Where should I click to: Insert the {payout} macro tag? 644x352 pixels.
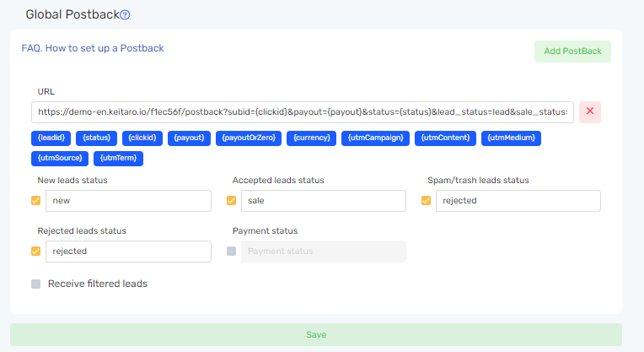189,138
